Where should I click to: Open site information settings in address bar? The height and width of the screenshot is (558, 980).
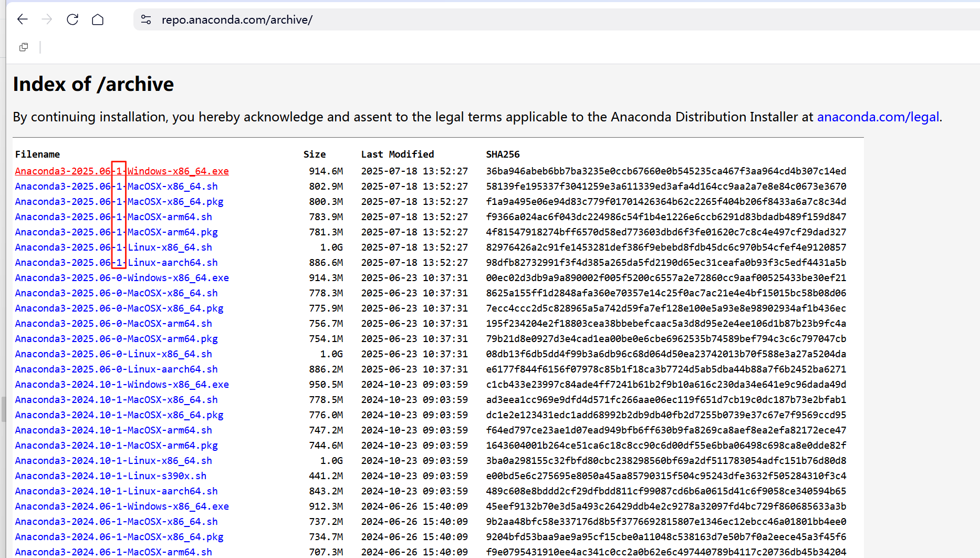(145, 20)
